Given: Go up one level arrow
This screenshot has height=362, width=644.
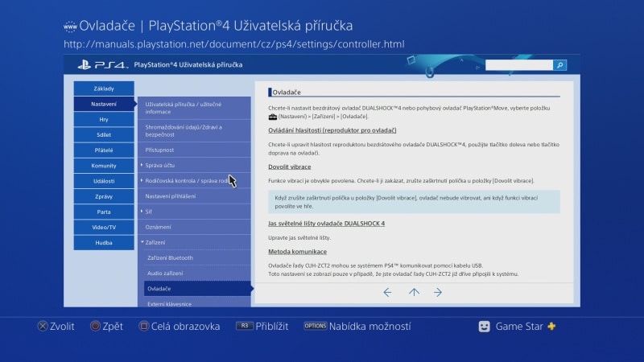Looking at the screenshot, I should click(414, 292).
